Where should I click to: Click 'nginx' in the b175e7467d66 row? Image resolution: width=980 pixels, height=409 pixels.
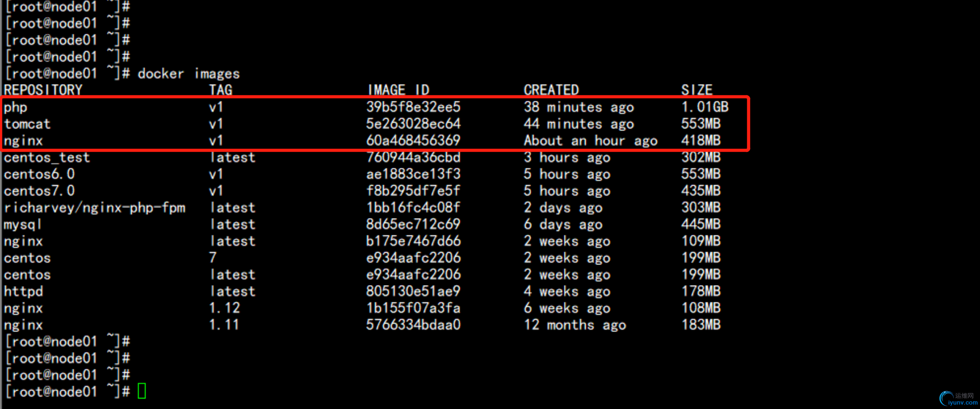pos(23,242)
